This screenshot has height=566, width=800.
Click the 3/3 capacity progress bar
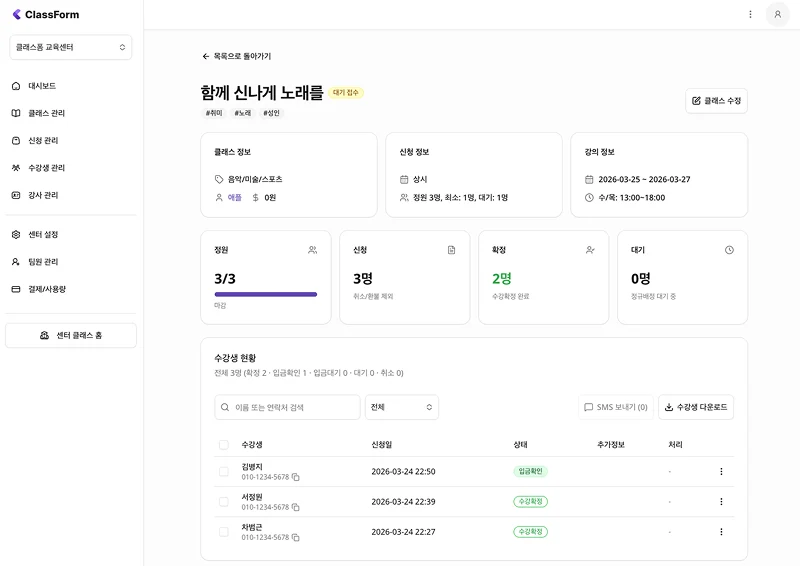click(x=266, y=294)
